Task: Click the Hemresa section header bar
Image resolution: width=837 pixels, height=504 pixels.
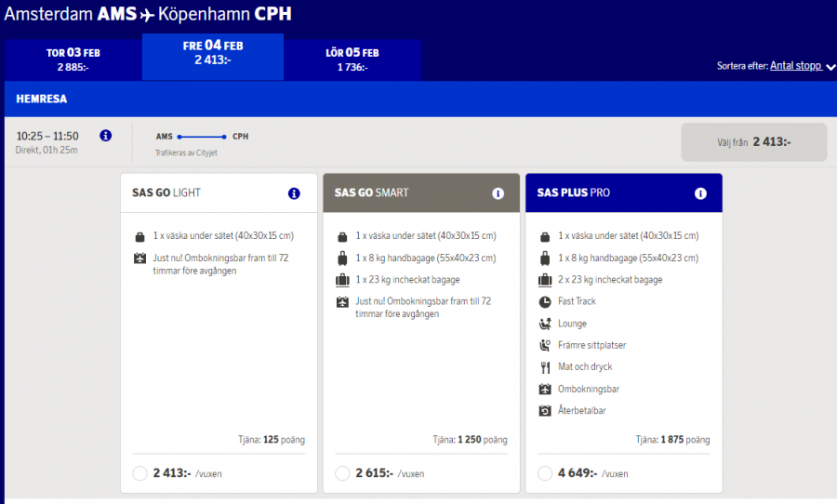Action: click(x=418, y=99)
